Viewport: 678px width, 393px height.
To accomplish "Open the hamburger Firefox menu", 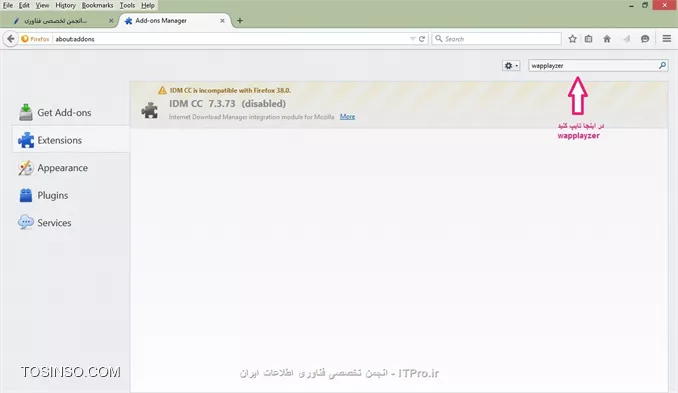I will tap(667, 39).
